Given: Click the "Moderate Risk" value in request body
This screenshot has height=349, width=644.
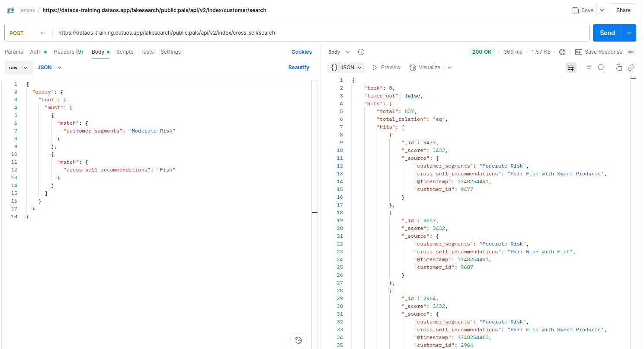Looking at the screenshot, I should pyautogui.click(x=152, y=131).
